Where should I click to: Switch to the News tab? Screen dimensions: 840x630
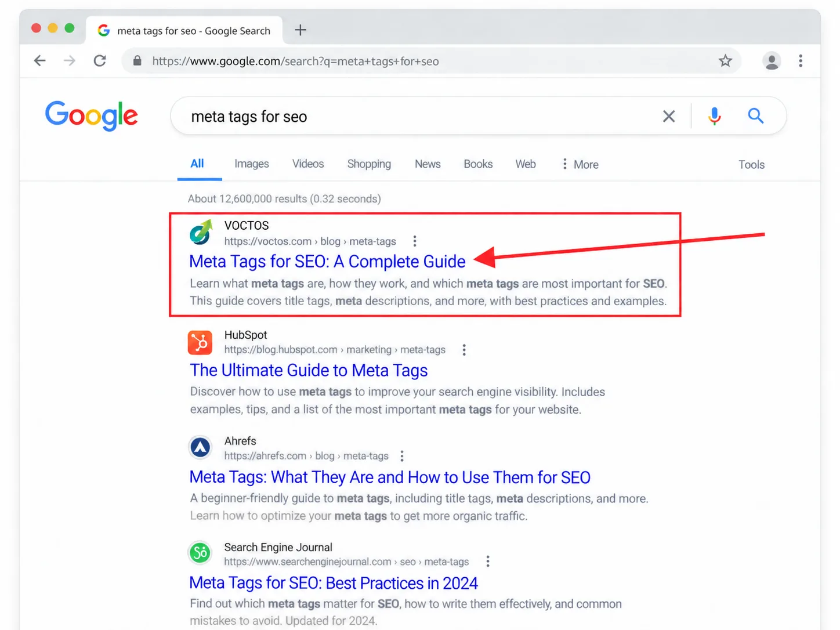point(428,164)
